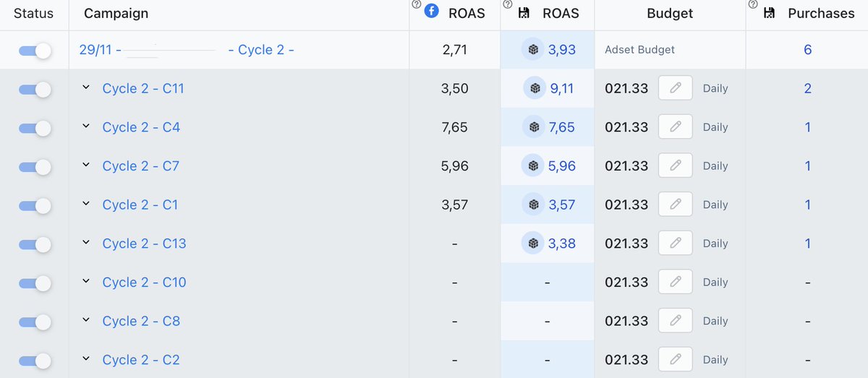
Task: Open Cycle 2 - C10 link
Action: point(144,283)
